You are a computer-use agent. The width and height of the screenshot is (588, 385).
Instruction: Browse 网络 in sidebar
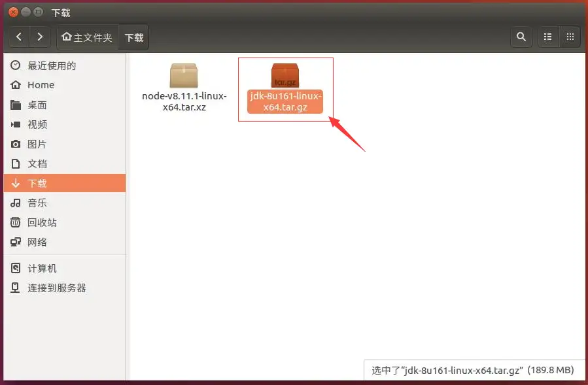tap(37, 242)
